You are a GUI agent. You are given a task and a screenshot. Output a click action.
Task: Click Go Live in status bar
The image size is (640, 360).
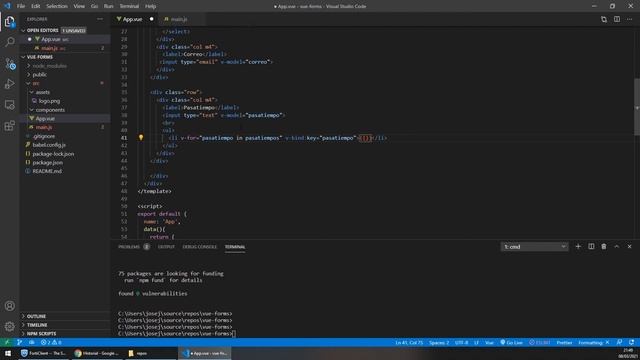pos(511,342)
